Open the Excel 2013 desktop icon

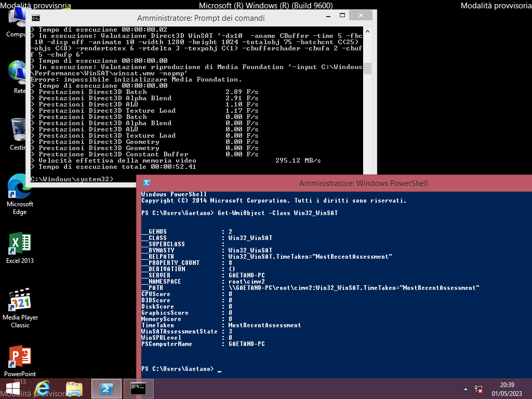point(20,244)
